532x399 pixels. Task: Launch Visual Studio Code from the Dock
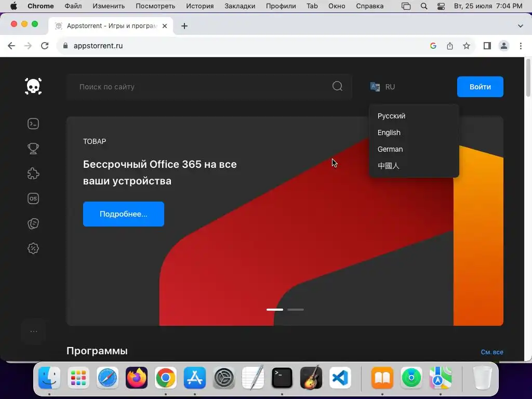[340, 378]
